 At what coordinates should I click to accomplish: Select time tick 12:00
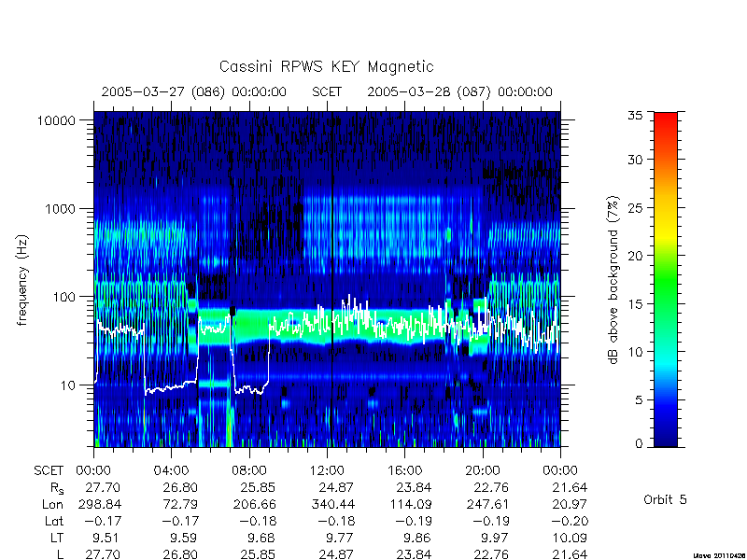pyautogui.click(x=327, y=471)
